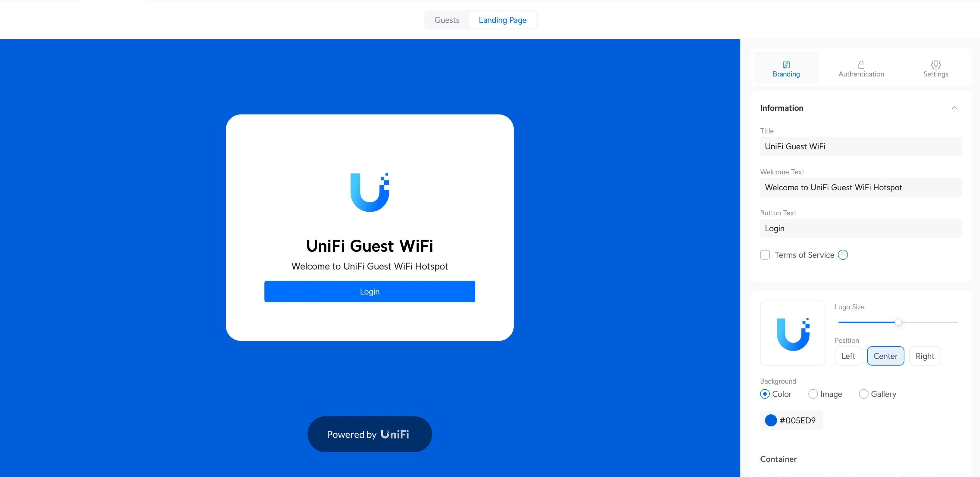Click the Branding panel icon

786,64
